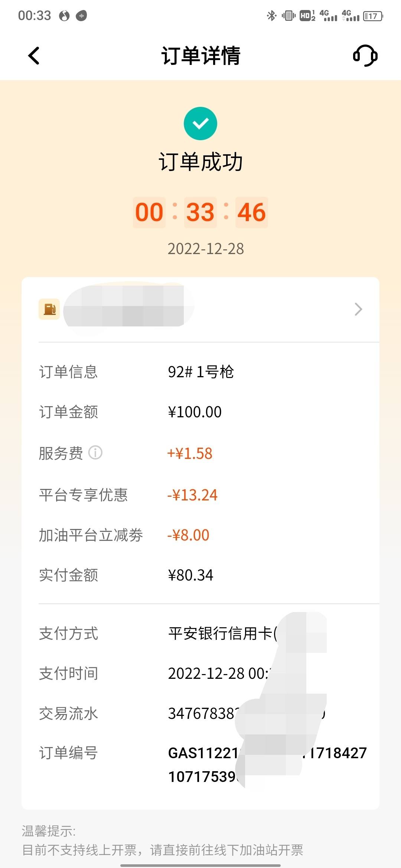This screenshot has width=401, height=868.
Task: Tap the HD call status icon
Action: tap(307, 16)
